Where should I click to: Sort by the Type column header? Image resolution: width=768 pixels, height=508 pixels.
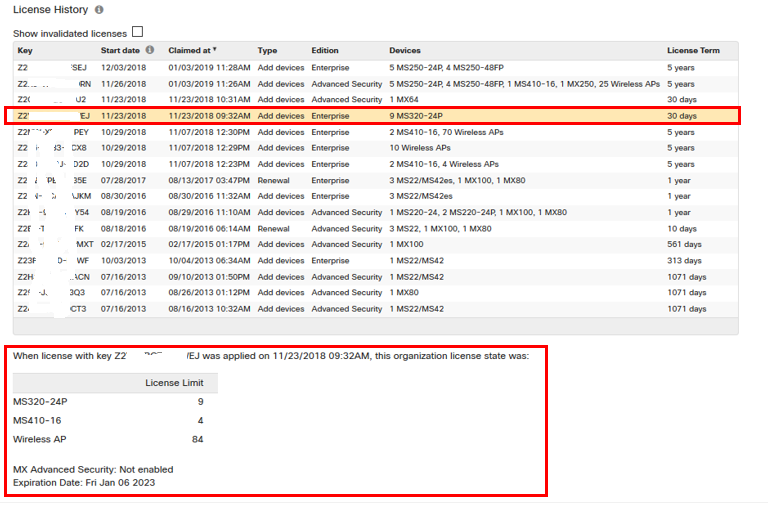267,50
